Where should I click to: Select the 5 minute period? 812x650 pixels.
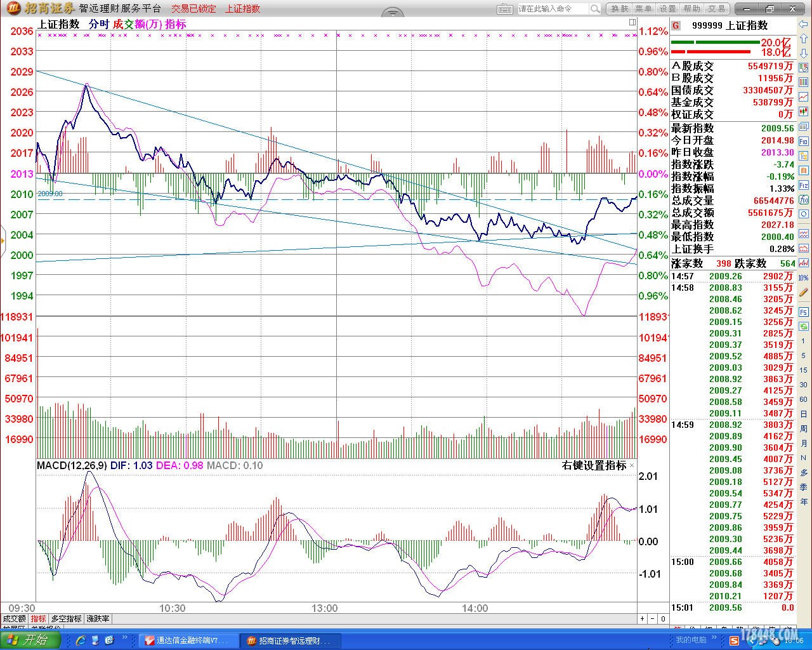click(x=804, y=355)
